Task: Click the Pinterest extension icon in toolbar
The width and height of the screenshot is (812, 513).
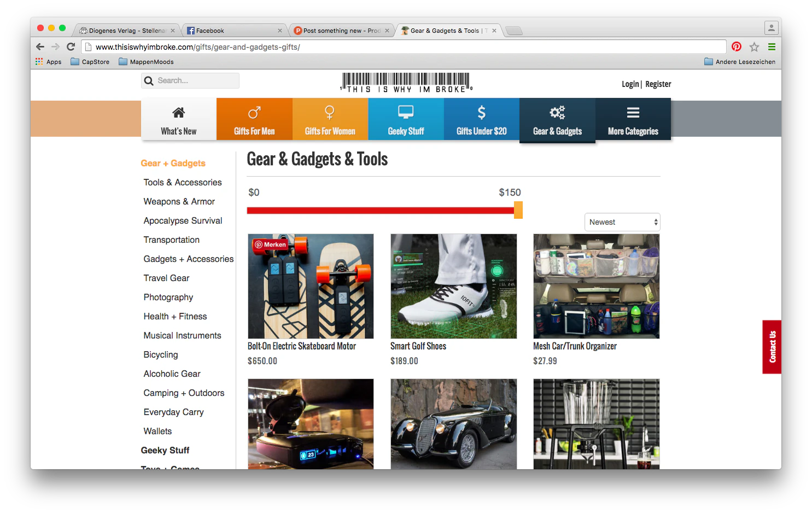Action: tap(737, 47)
